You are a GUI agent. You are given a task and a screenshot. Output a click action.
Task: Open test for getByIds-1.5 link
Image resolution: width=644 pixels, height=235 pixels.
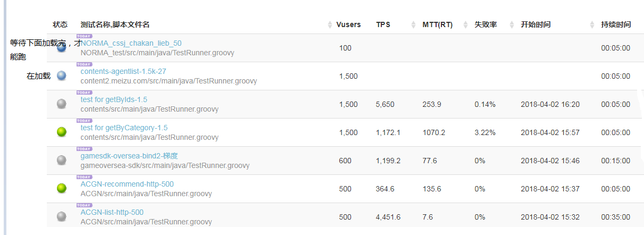point(114,99)
